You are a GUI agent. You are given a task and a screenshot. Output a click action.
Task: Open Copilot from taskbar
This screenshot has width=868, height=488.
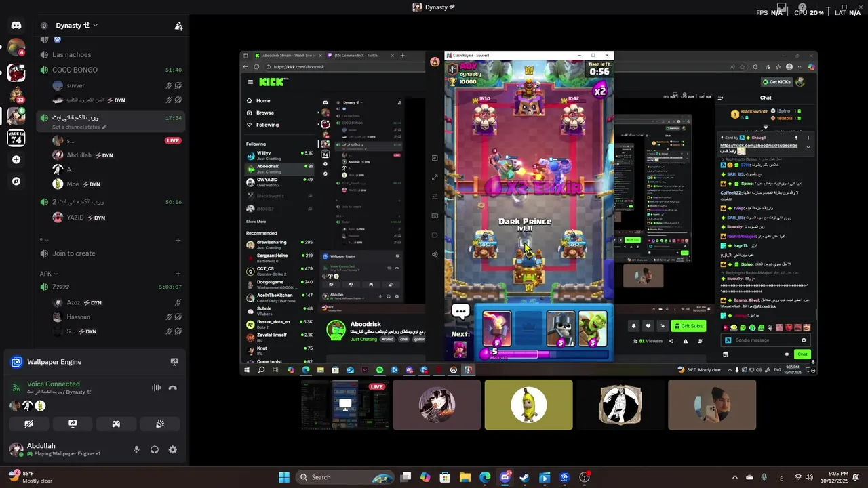click(425, 477)
